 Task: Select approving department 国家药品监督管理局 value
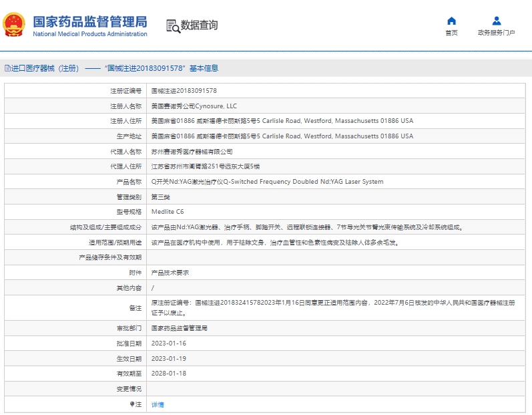(x=179, y=328)
